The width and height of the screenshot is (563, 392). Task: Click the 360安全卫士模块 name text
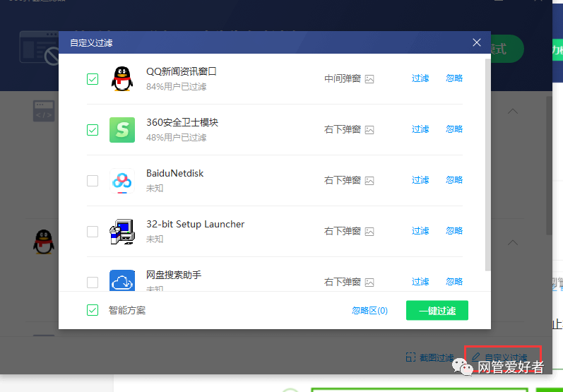pyautogui.click(x=182, y=122)
